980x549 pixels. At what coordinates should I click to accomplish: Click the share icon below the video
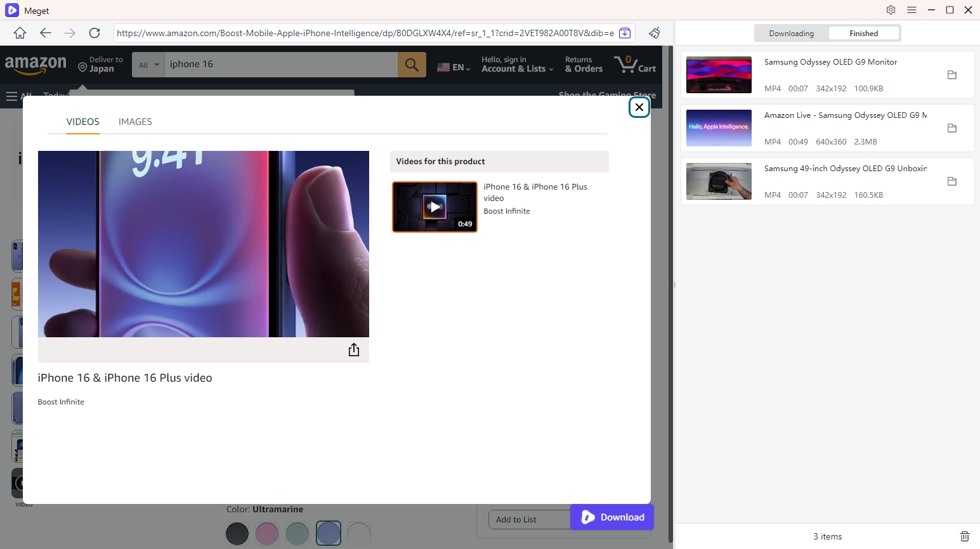tap(354, 350)
